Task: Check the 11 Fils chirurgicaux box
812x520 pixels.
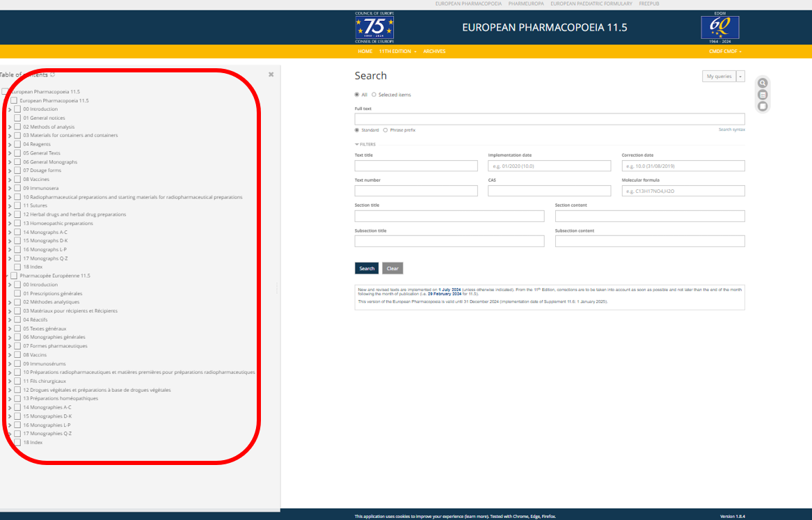Action: (17, 381)
